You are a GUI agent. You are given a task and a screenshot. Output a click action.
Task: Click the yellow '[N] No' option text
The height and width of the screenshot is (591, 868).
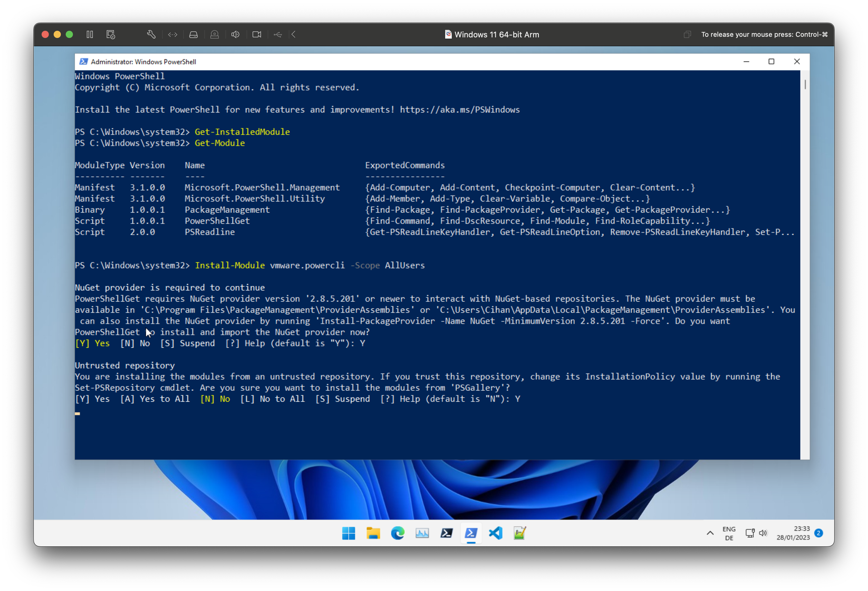pos(215,399)
